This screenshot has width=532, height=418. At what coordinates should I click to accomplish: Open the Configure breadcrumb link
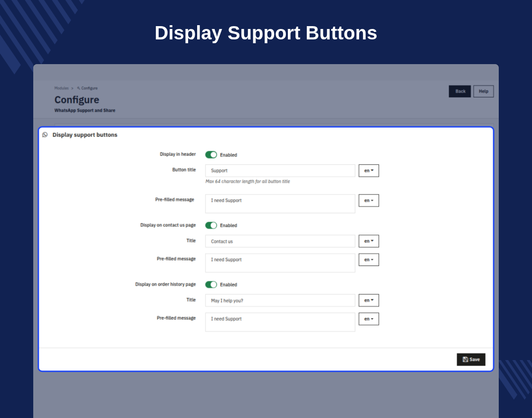pos(89,88)
